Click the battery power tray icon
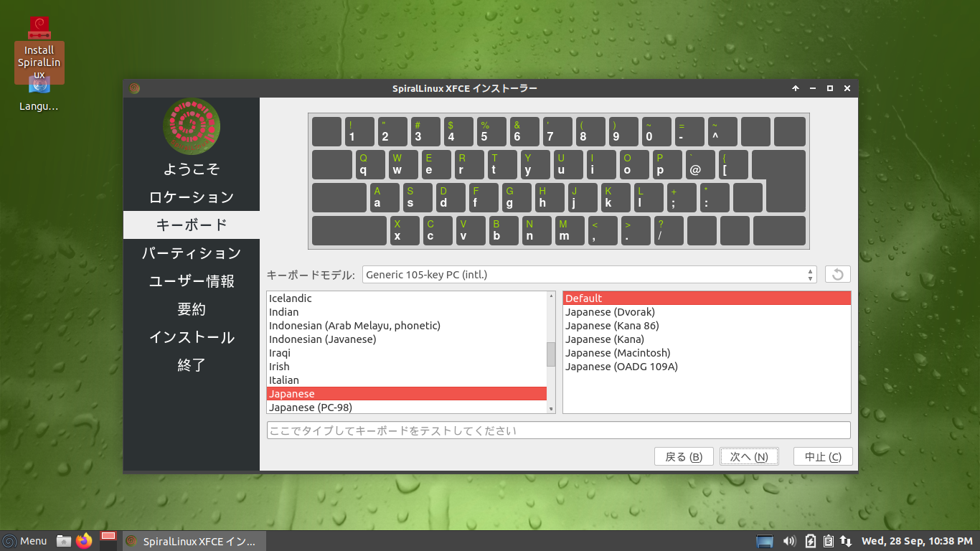Viewport: 980px width, 551px height. point(811,541)
